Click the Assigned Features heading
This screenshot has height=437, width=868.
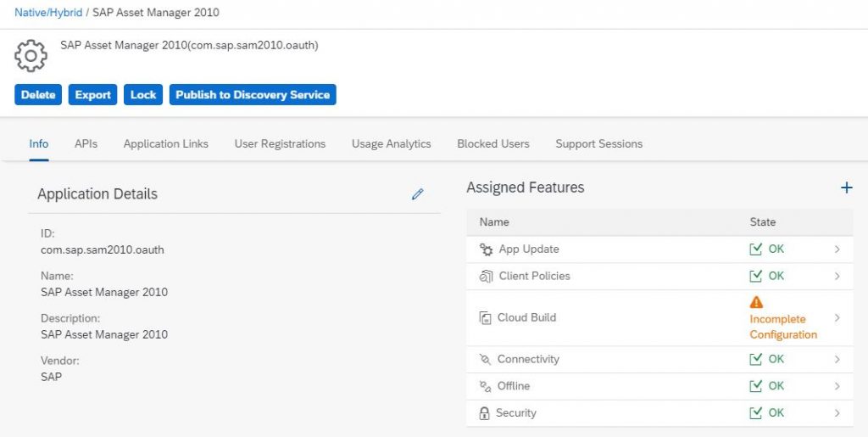(526, 188)
